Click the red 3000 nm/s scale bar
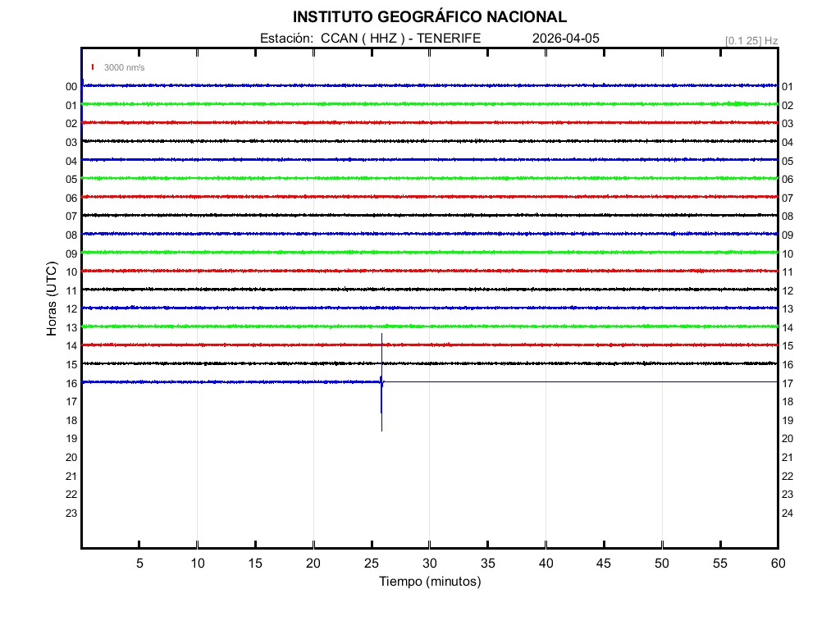 [93, 67]
